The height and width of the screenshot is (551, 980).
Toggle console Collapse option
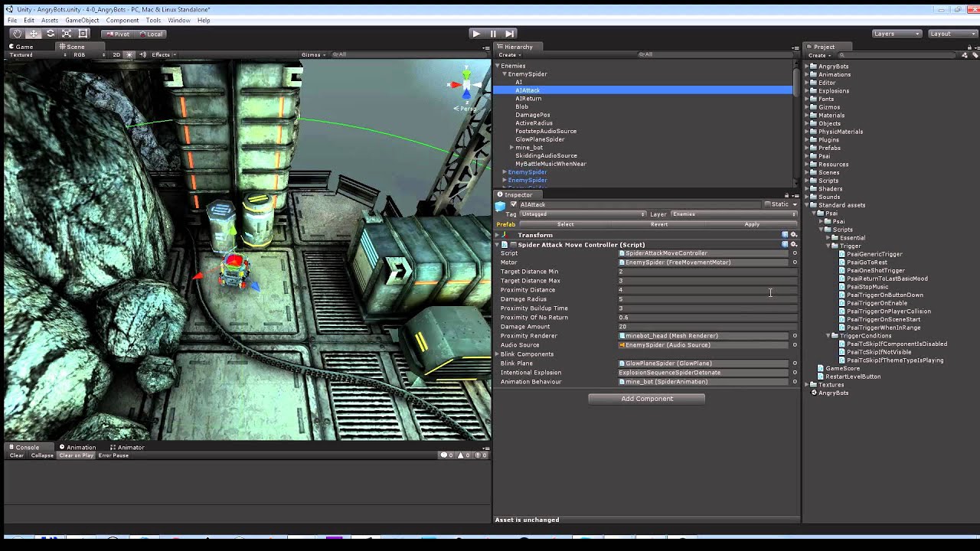click(42, 455)
